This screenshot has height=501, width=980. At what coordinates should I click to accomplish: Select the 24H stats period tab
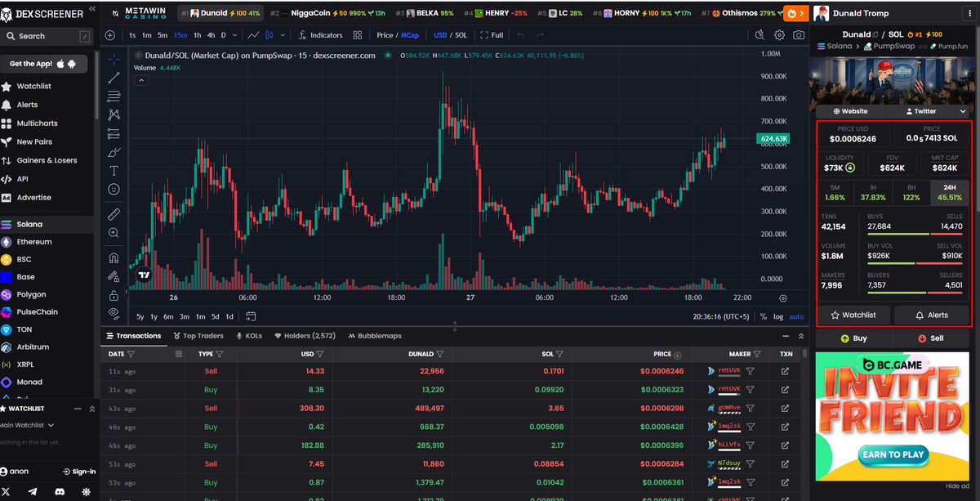[x=950, y=193]
